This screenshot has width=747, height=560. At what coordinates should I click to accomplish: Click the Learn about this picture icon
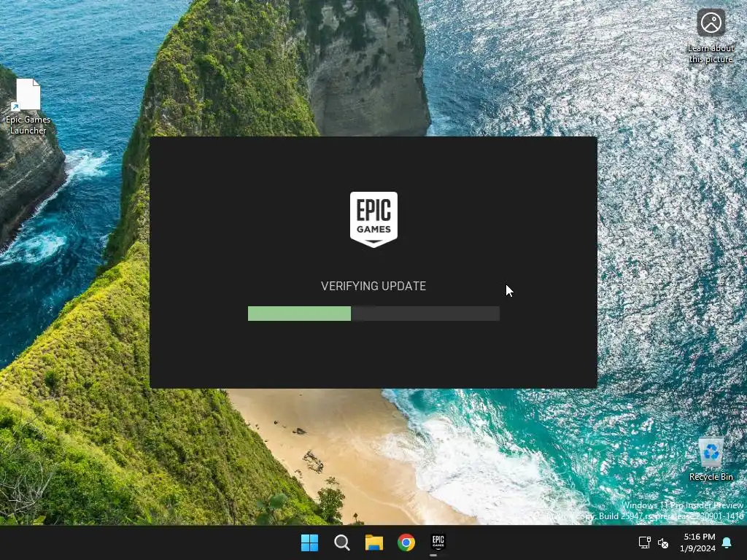[x=711, y=36]
